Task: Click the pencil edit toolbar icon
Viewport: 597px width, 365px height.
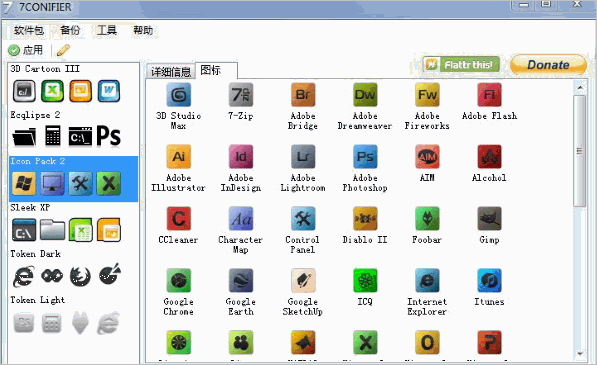Action: [63, 50]
